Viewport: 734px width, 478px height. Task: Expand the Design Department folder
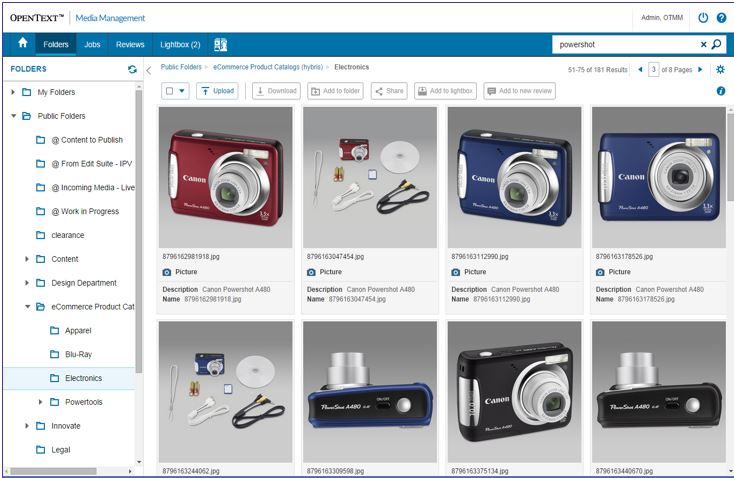click(x=27, y=283)
